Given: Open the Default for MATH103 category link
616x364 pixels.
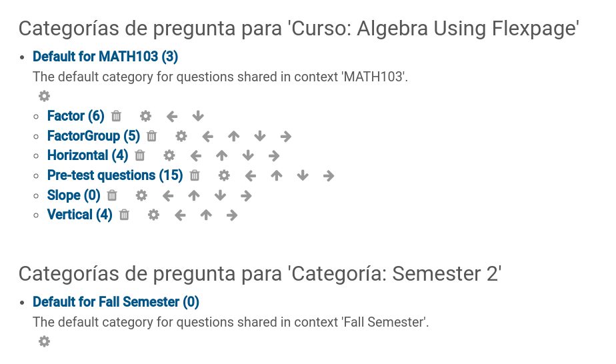Looking at the screenshot, I should (105, 57).
